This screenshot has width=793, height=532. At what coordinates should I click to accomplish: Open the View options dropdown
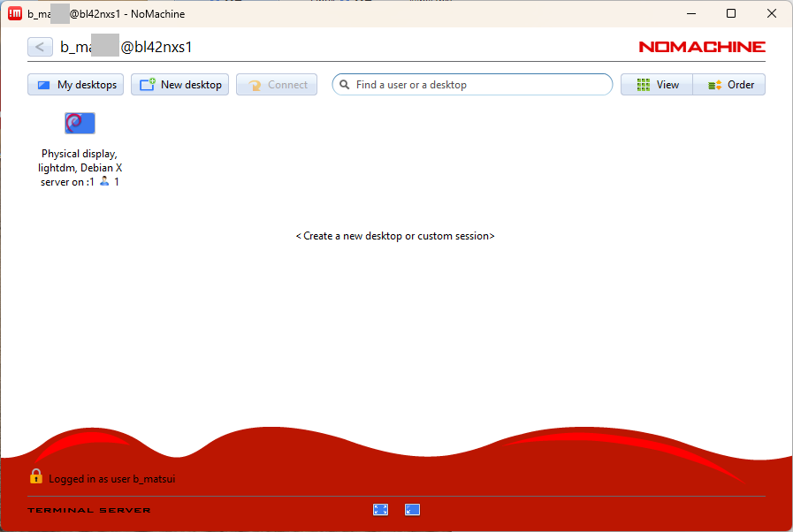(x=657, y=85)
